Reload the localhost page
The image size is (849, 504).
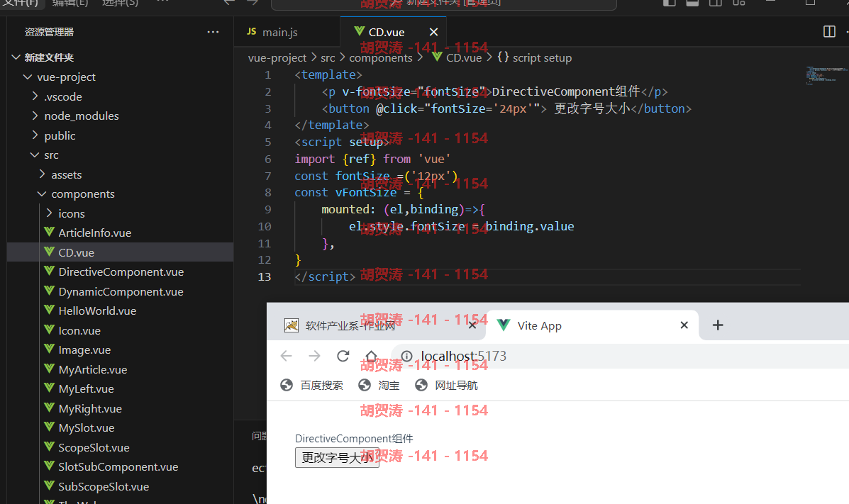click(343, 356)
